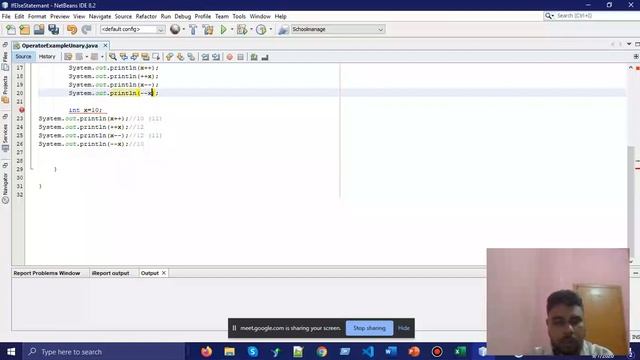Click the Comment editor toolbar icon
Image resolution: width=640 pixels, height=360 pixels.
point(254,57)
